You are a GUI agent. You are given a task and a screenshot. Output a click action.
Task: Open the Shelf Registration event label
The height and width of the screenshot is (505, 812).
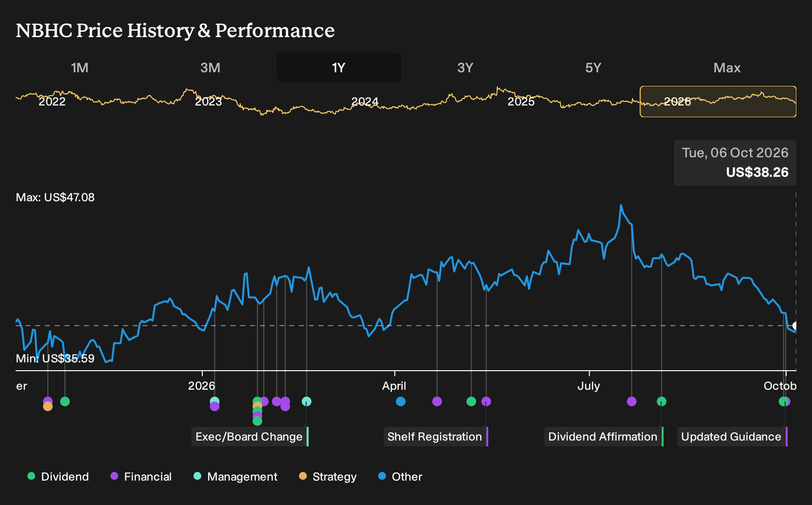[x=436, y=437]
